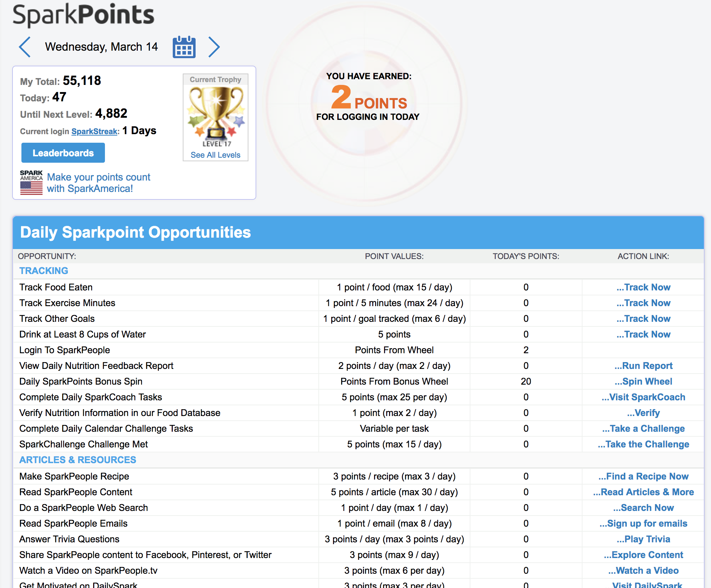Click Track Now for Track Food Eaten
The image size is (711, 588).
(x=643, y=287)
